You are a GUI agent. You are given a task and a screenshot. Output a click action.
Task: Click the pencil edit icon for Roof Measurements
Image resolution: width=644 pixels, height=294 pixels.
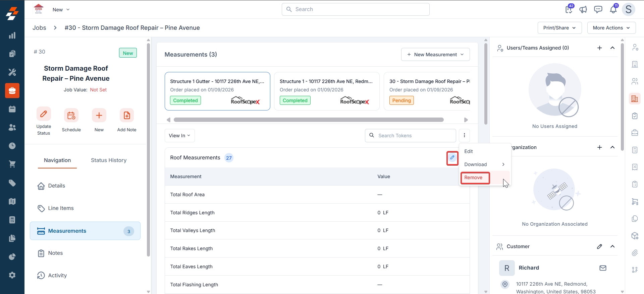[452, 158]
